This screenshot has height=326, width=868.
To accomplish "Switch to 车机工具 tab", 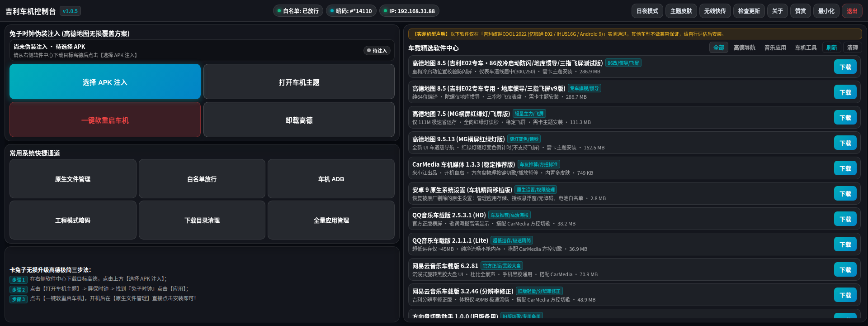I will tap(806, 48).
